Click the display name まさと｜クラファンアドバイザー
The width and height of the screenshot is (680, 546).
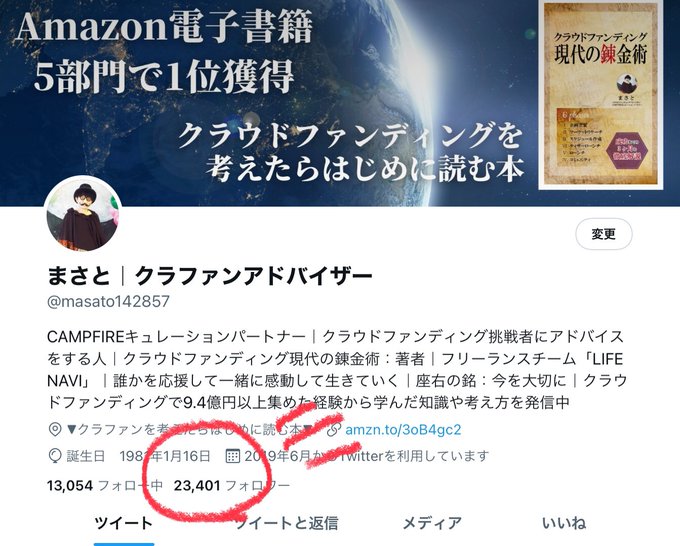210,275
